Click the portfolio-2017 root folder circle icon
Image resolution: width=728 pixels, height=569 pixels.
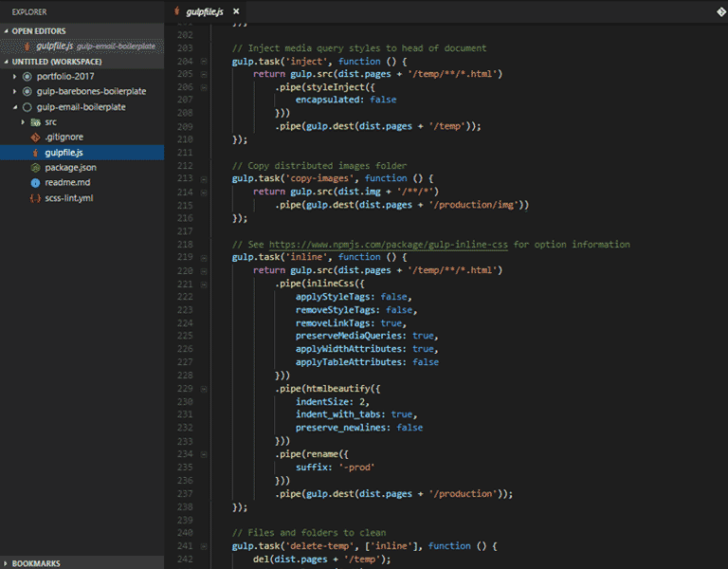[x=27, y=77]
